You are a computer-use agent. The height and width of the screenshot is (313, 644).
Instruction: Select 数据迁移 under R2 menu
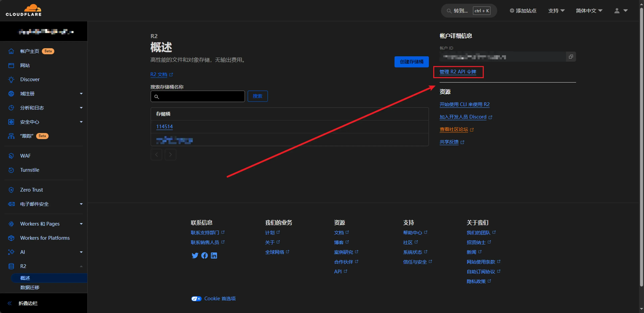pos(30,287)
